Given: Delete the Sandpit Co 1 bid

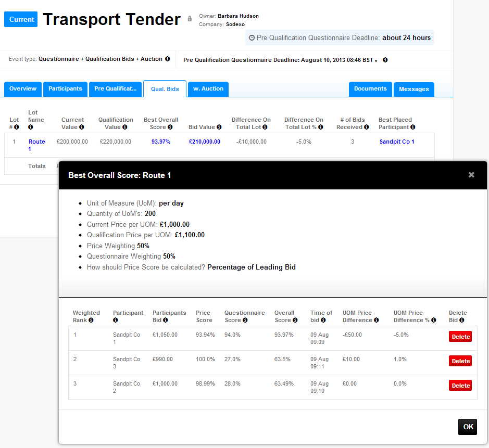Looking at the screenshot, I should [460, 337].
